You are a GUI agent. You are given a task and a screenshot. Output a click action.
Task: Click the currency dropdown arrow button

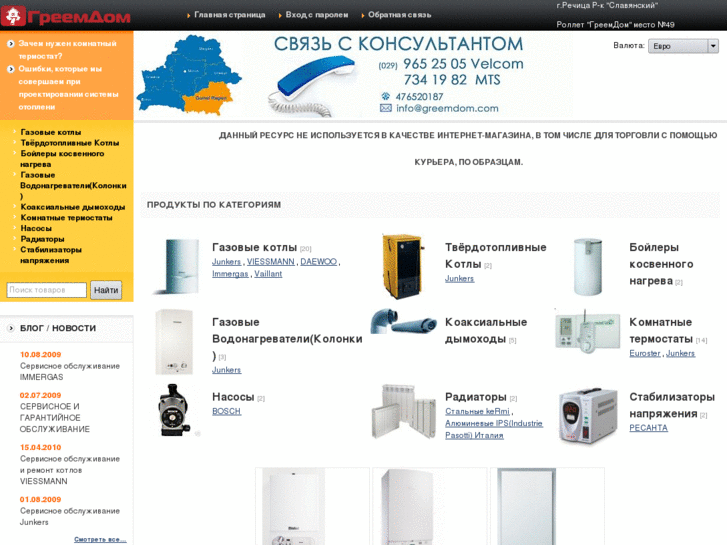point(713,46)
